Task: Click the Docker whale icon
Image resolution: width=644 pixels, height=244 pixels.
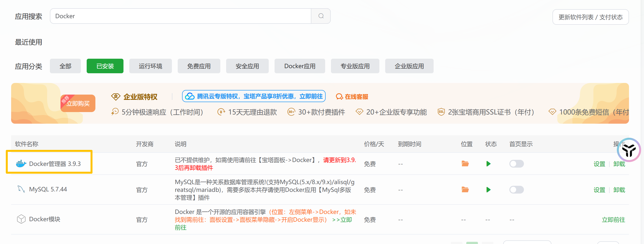Action: (21, 164)
